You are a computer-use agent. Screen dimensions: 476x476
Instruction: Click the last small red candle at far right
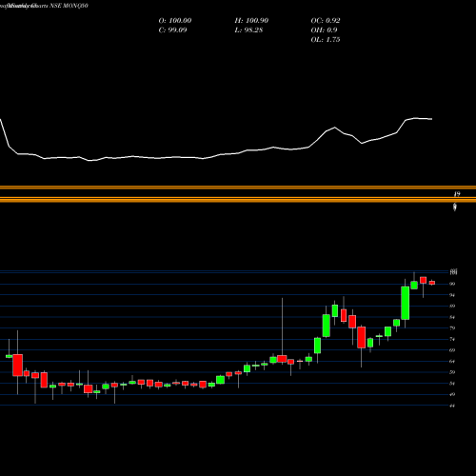[x=432, y=283]
